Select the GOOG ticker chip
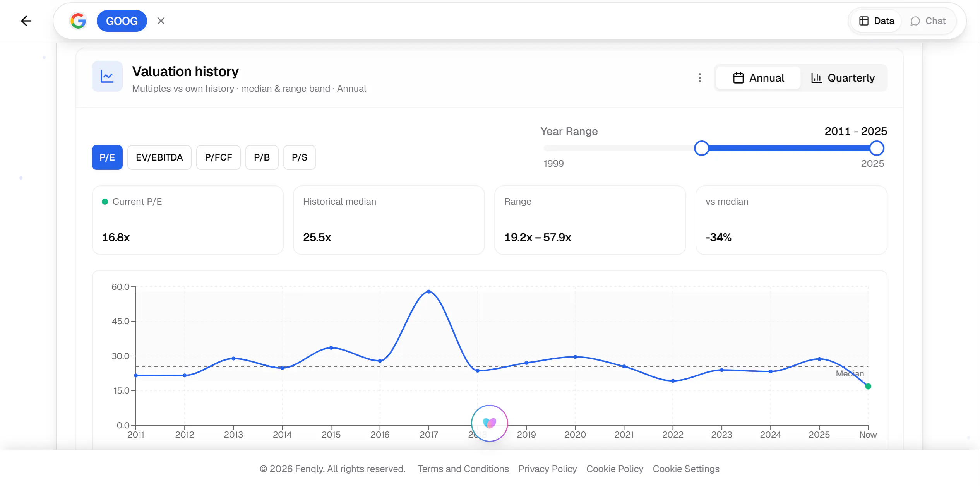980x486 pixels. 122,21
